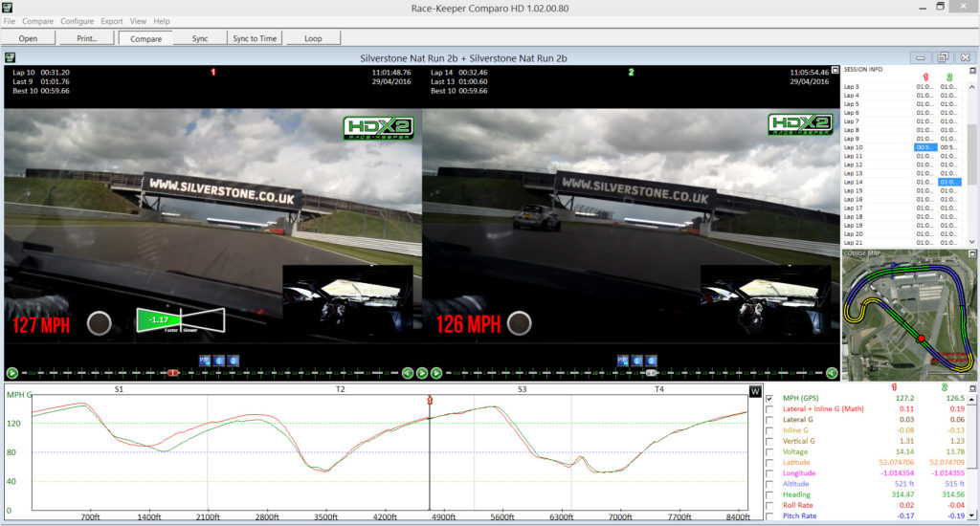Maximize the Course Map panel
Screen dimensions: 980x526
coord(972,253)
